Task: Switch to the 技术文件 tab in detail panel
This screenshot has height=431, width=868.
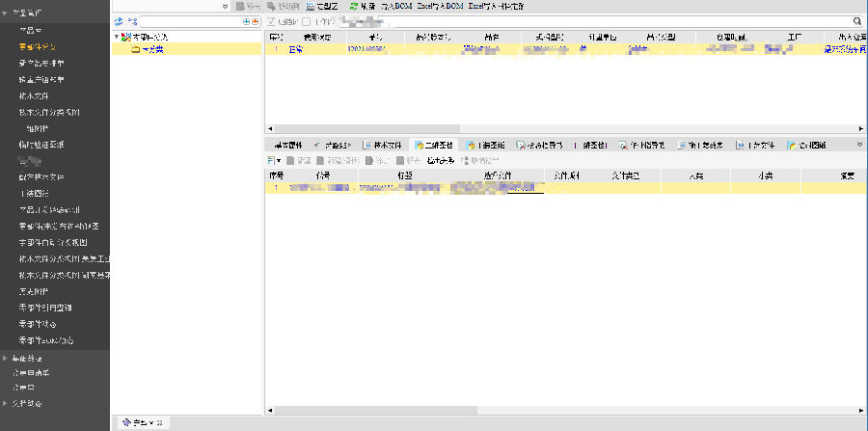Action: [382, 145]
